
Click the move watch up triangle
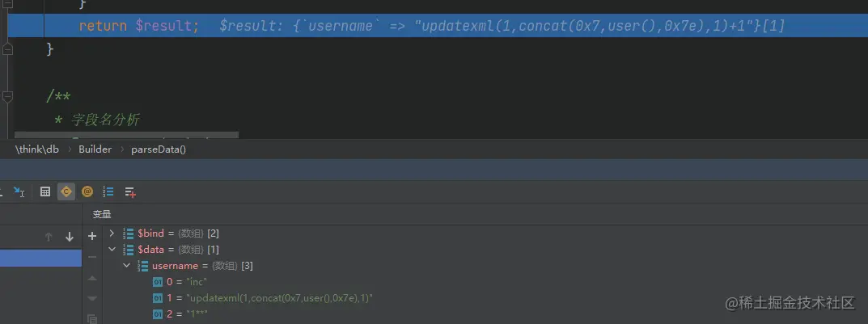(92, 278)
